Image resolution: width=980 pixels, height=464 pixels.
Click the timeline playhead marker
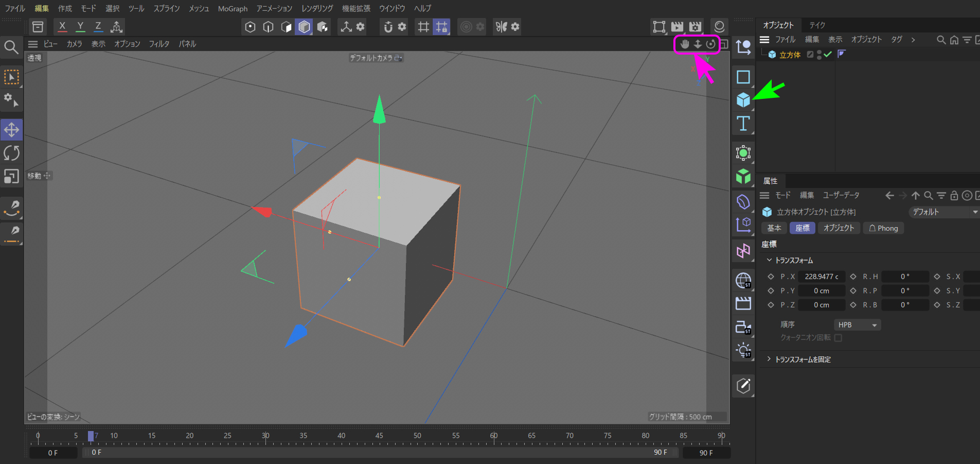(x=91, y=436)
